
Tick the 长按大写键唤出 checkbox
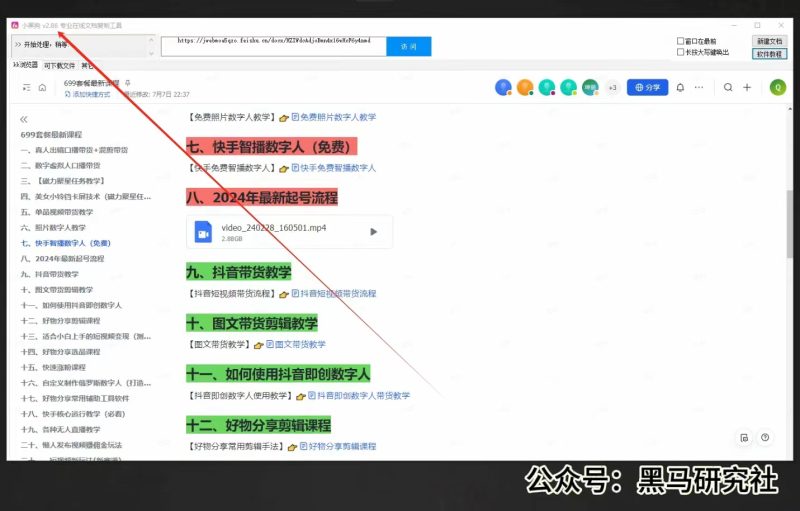click(x=680, y=52)
